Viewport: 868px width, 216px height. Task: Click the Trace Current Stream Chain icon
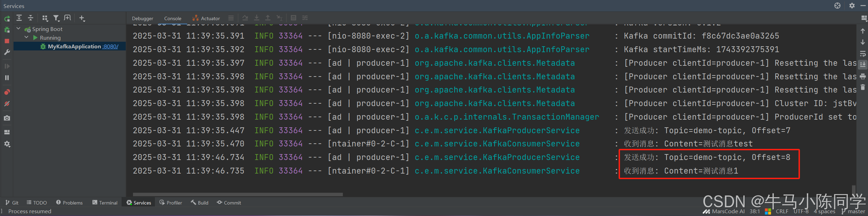305,18
